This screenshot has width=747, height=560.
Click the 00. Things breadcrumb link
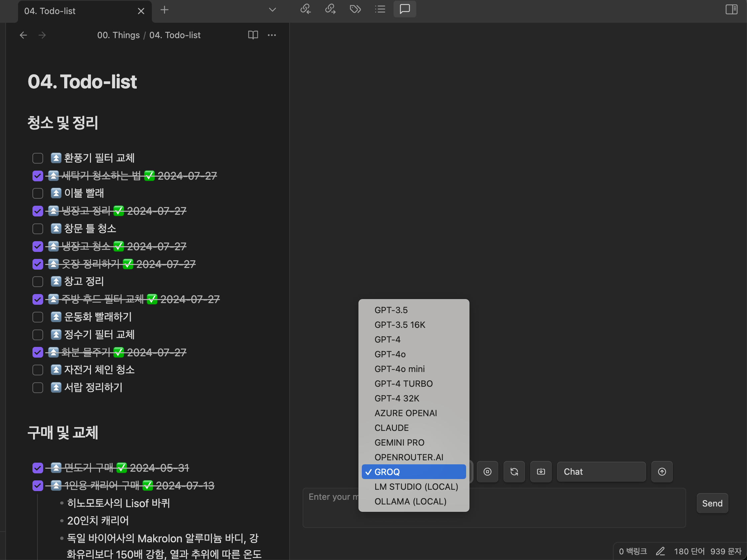coord(118,35)
